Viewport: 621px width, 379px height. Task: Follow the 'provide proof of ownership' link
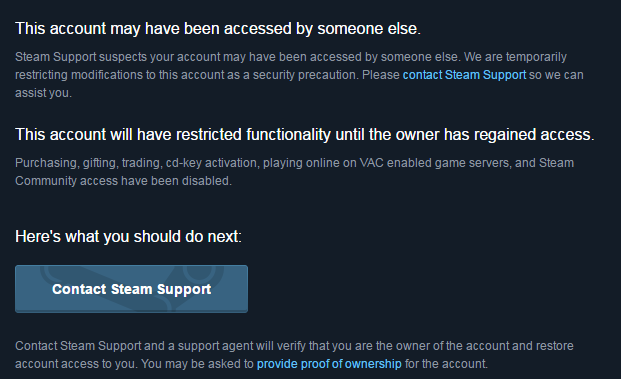329,364
